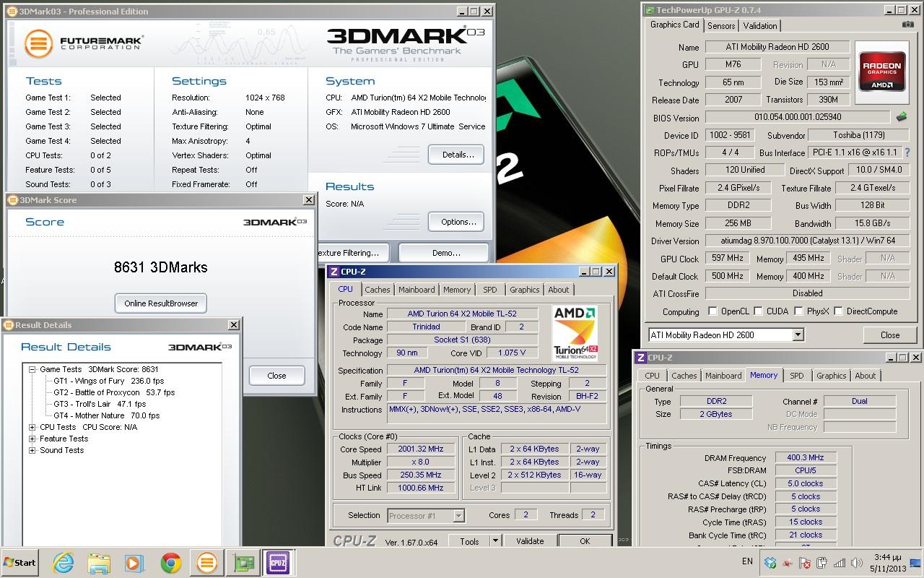Select GT1 - Wings of Fury result
The height and width of the screenshot is (578, 924).
[x=108, y=381]
